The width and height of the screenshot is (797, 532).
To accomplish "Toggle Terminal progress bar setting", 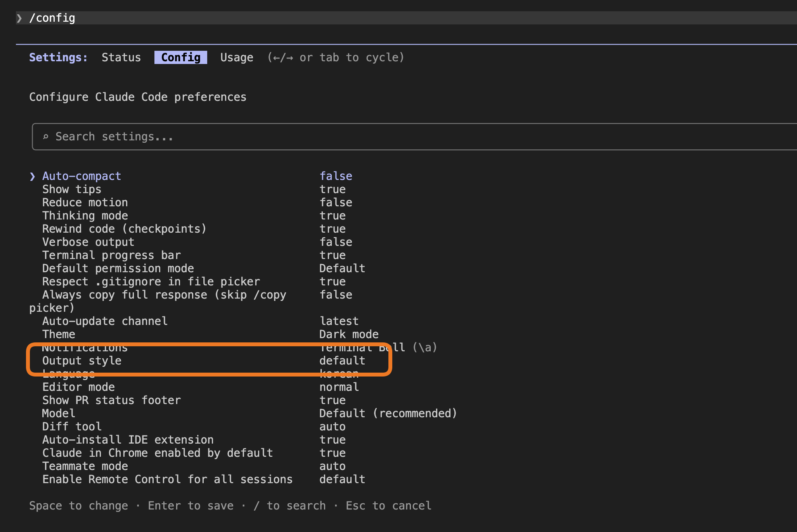I will (x=111, y=255).
